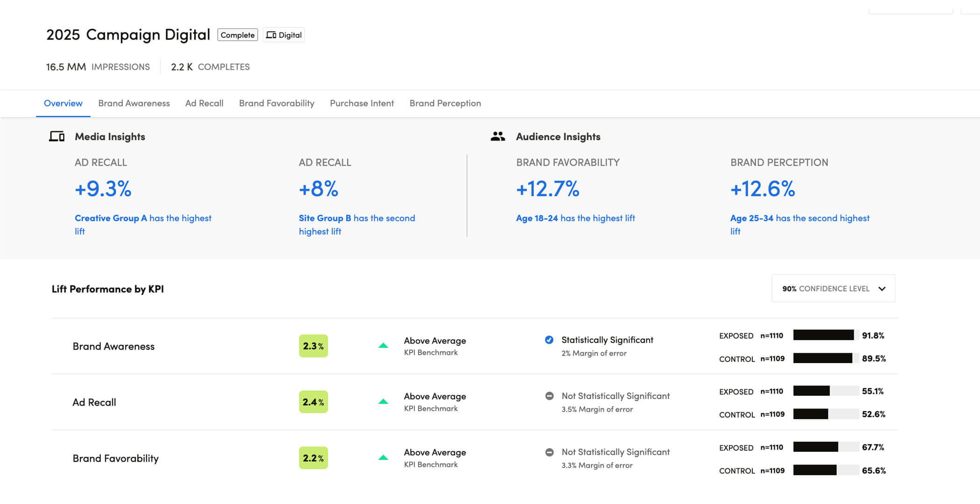Viewport: 980px width, 504px height.
Task: Click the +12.6% Brand Perception value
Action: point(763,189)
